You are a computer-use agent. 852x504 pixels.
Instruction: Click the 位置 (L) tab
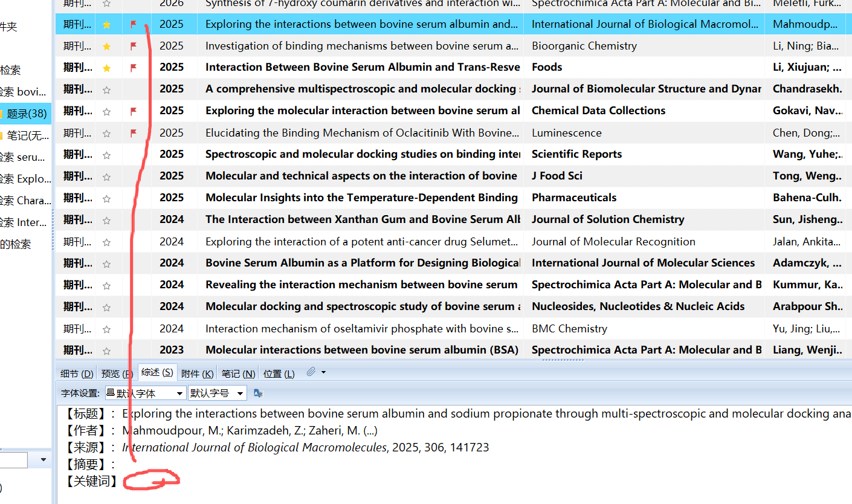(x=279, y=373)
